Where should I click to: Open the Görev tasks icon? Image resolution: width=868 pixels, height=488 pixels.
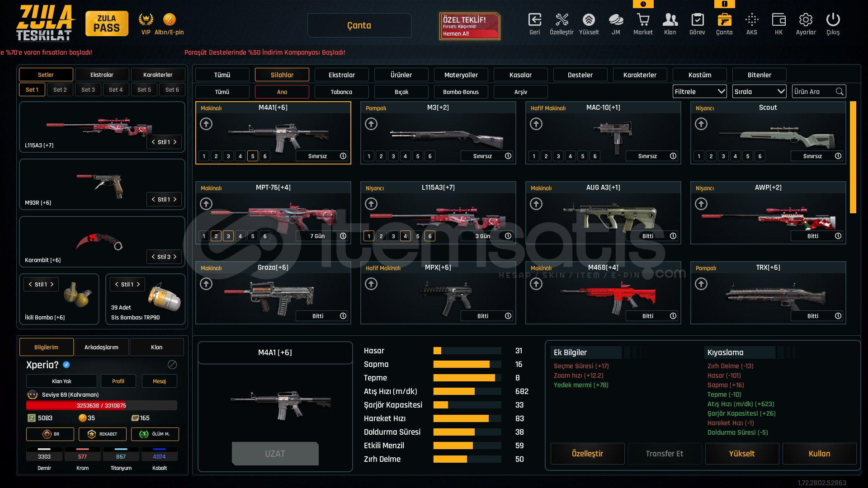point(697,20)
